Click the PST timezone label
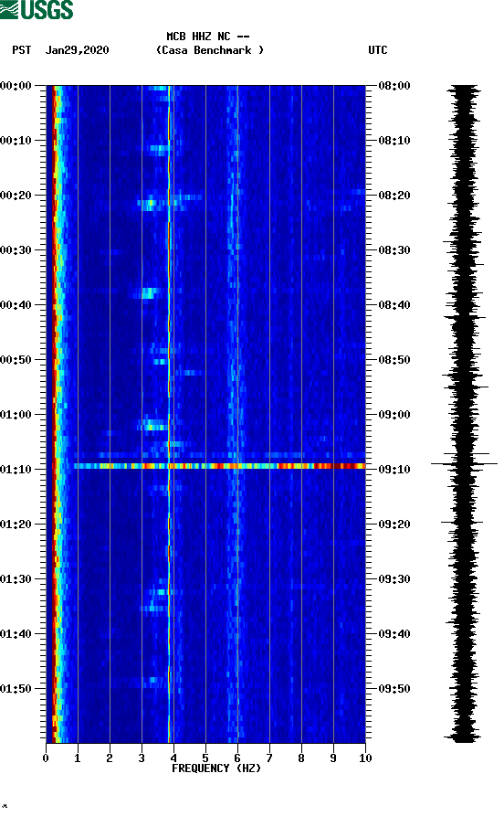Screen dimensions: 504x816 click(x=21, y=50)
